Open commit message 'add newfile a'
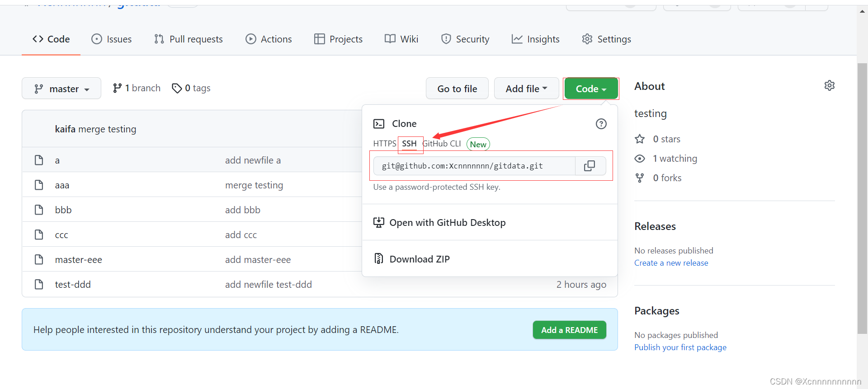 point(253,160)
